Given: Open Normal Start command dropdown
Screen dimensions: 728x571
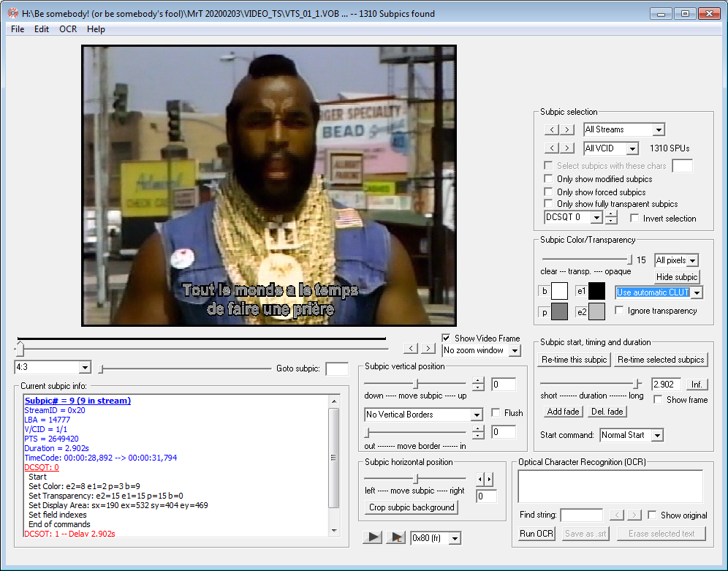Looking at the screenshot, I should click(657, 435).
